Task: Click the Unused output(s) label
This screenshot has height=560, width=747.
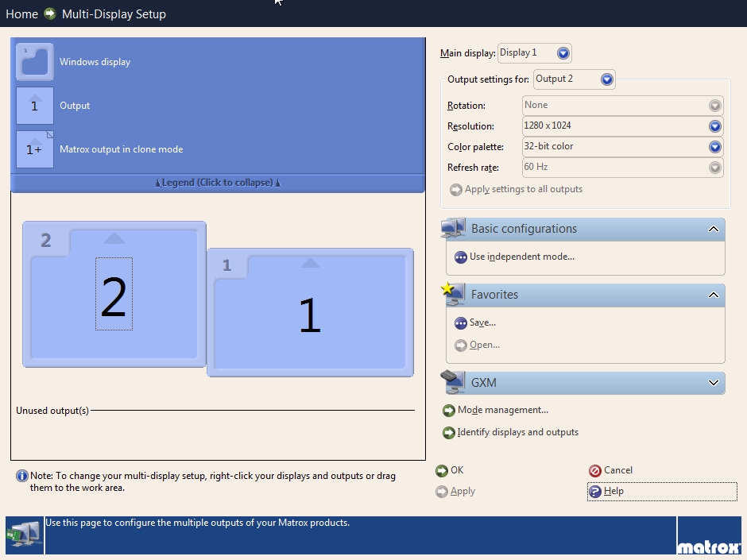Action: [52, 411]
